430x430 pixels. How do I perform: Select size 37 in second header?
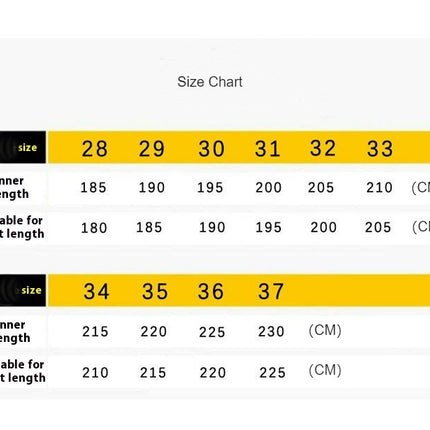271,291
